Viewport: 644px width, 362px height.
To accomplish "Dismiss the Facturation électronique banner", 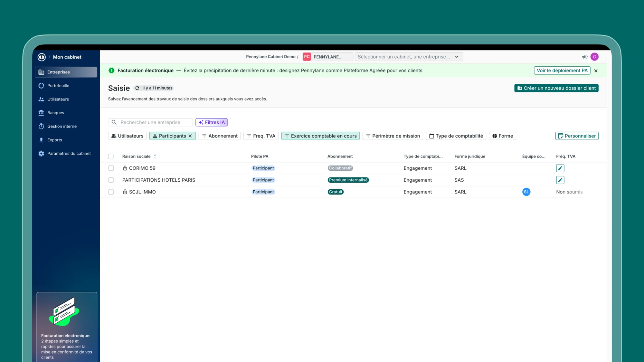I will pos(596,71).
